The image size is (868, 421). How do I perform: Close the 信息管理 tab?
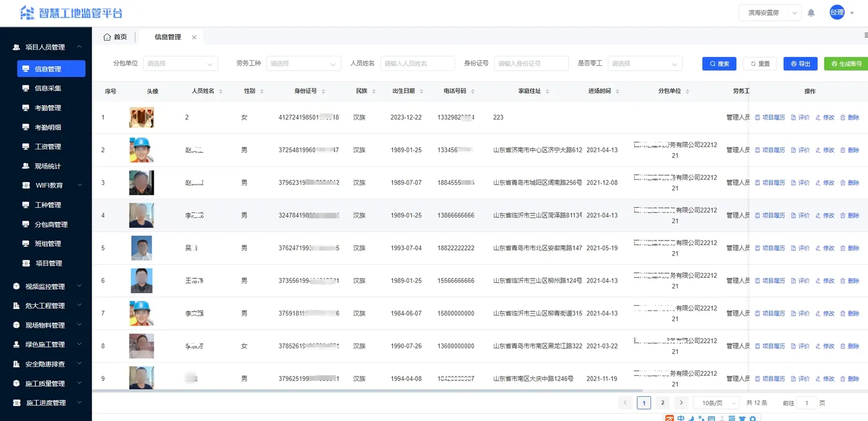coord(194,37)
